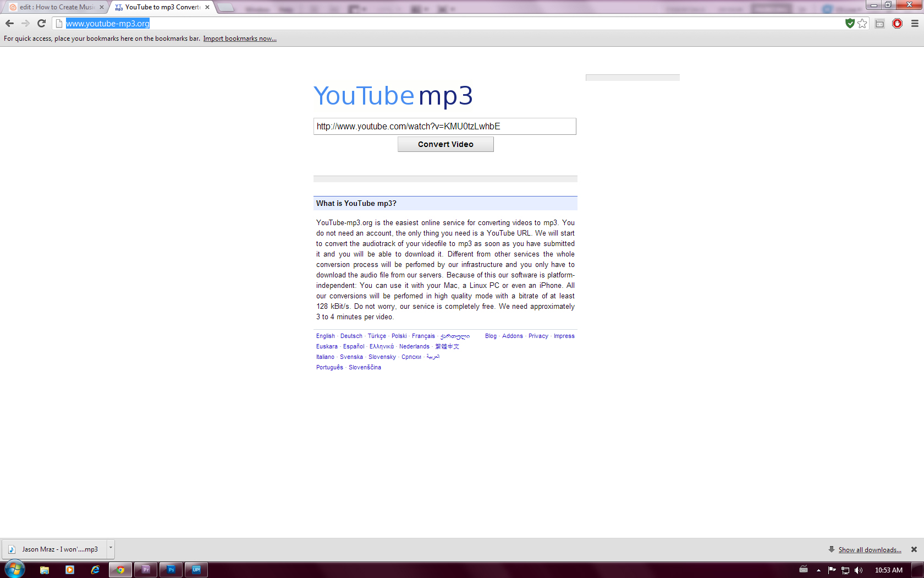Switch language to Georgian script link
Screen dimensions: 924x578
tap(455, 336)
